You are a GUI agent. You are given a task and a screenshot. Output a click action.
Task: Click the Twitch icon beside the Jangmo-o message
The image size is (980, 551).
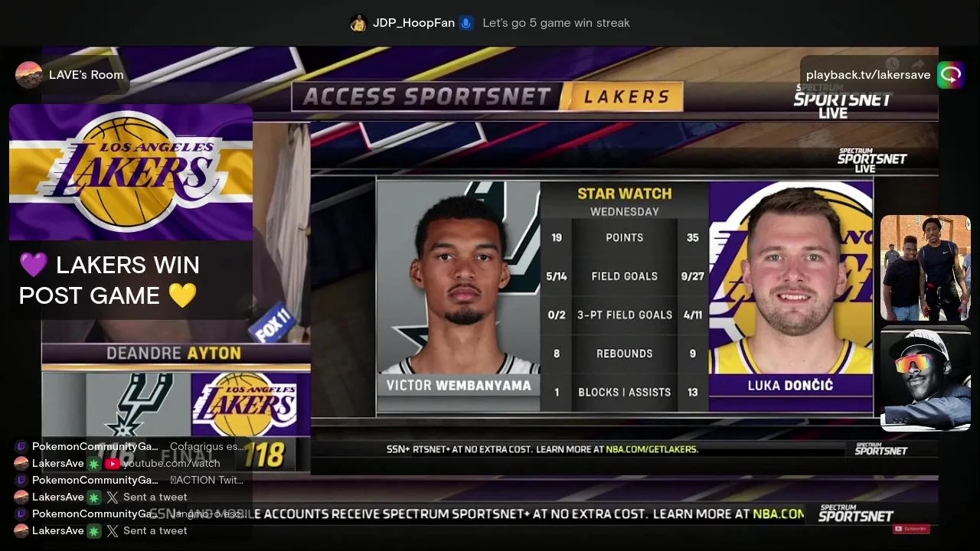click(21, 514)
